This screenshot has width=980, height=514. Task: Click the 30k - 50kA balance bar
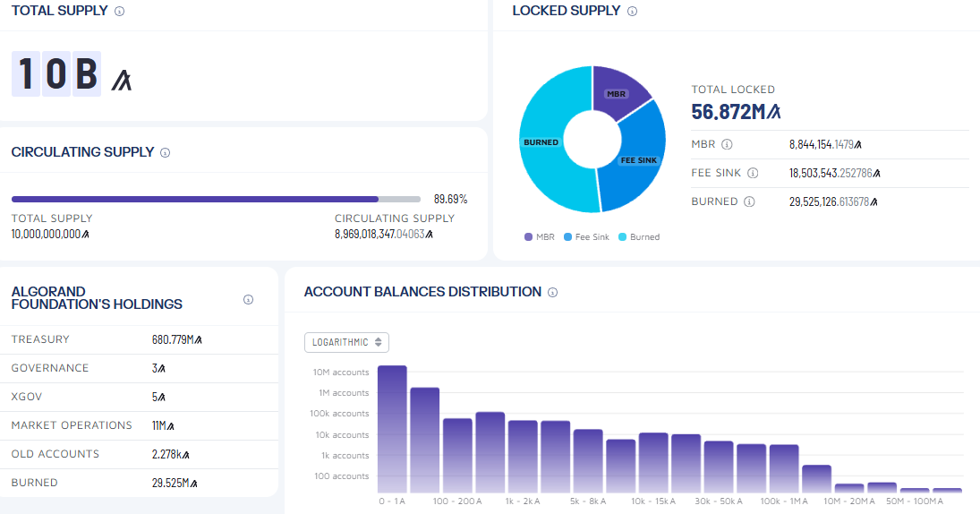[719, 467]
